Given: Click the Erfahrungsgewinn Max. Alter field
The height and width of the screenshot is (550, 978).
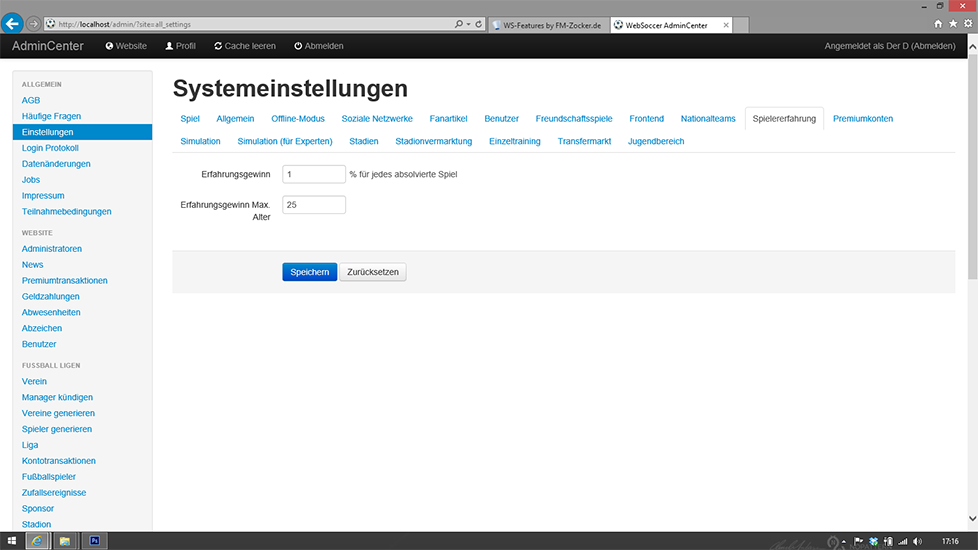Looking at the screenshot, I should [x=314, y=205].
